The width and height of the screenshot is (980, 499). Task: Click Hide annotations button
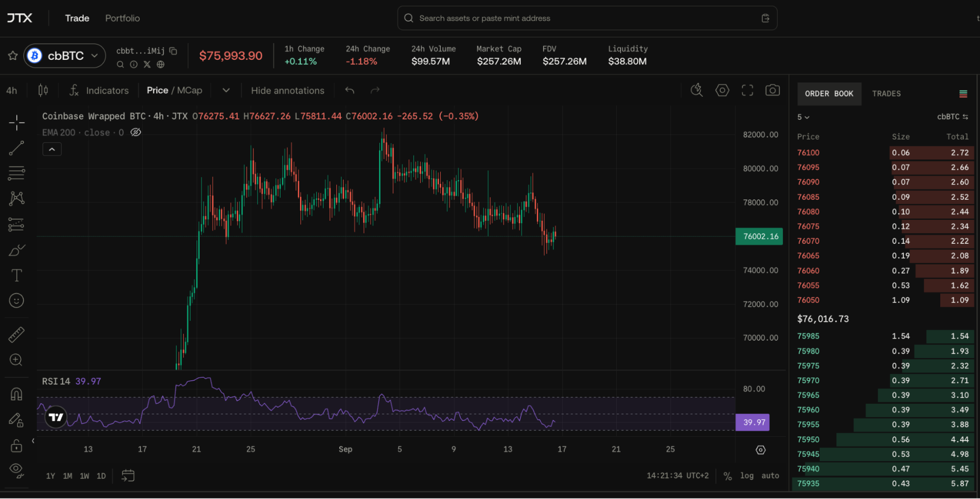point(288,90)
